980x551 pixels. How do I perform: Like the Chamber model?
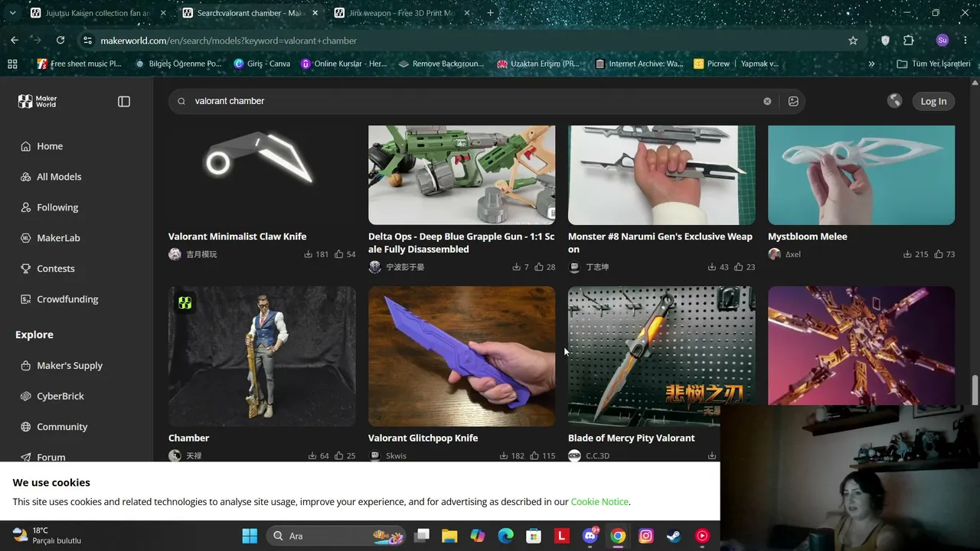(339, 455)
